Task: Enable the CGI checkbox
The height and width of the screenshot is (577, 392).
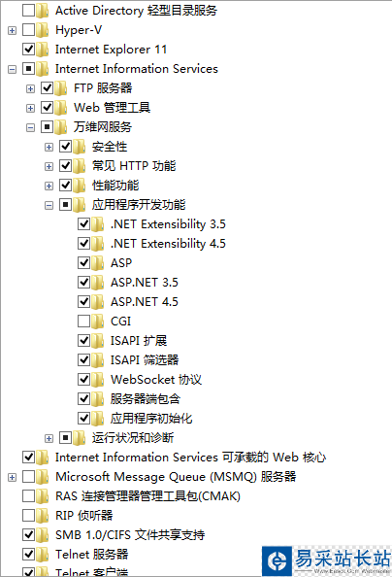Action: pos(83,322)
